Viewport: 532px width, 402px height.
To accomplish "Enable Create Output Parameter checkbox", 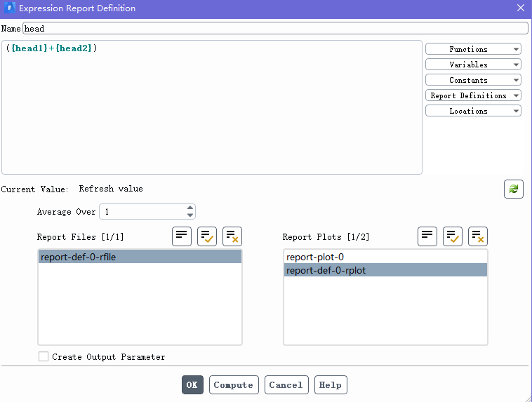I will click(x=44, y=356).
